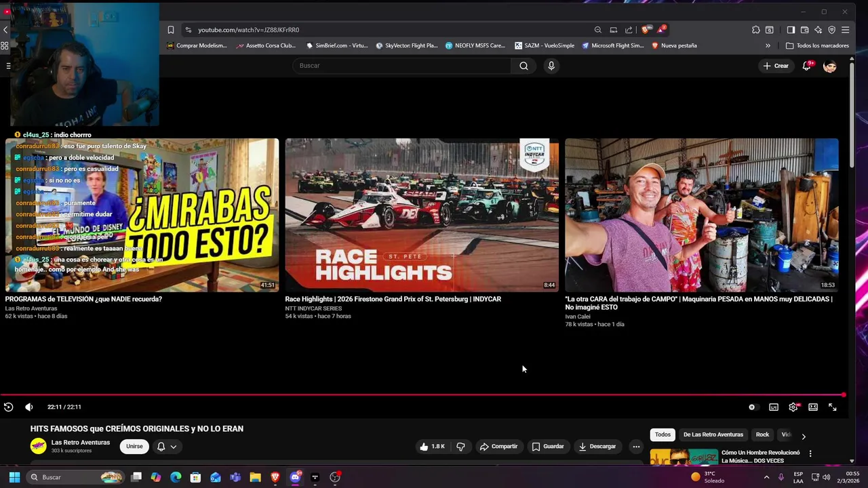Viewport: 868px width, 488px height.
Task: Open Brave Rewards triangle icon
Action: (660, 29)
